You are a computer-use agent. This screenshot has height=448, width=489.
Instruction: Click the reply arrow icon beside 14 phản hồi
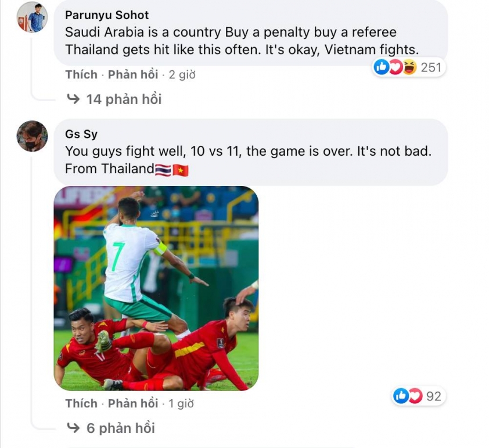click(74, 99)
